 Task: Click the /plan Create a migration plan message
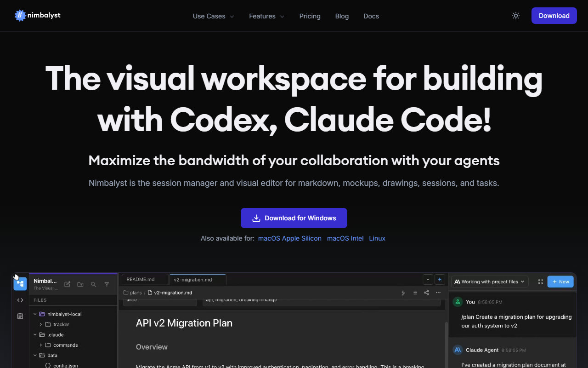click(x=516, y=321)
